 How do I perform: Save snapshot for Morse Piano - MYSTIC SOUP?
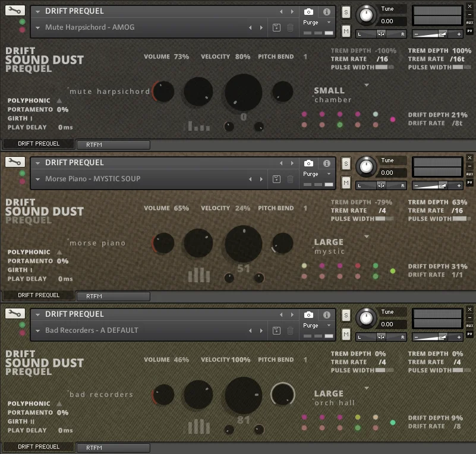pyautogui.click(x=276, y=179)
